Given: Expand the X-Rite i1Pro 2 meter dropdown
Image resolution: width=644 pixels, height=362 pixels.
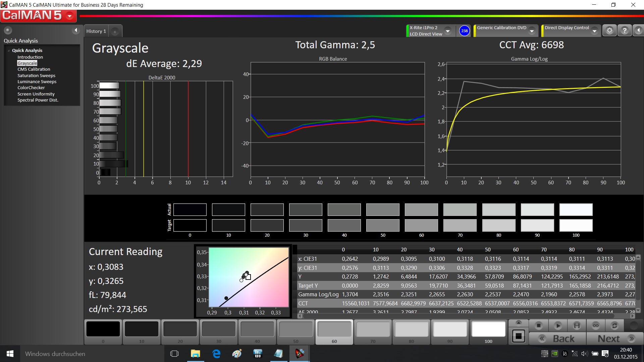Looking at the screenshot, I should [x=448, y=31].
